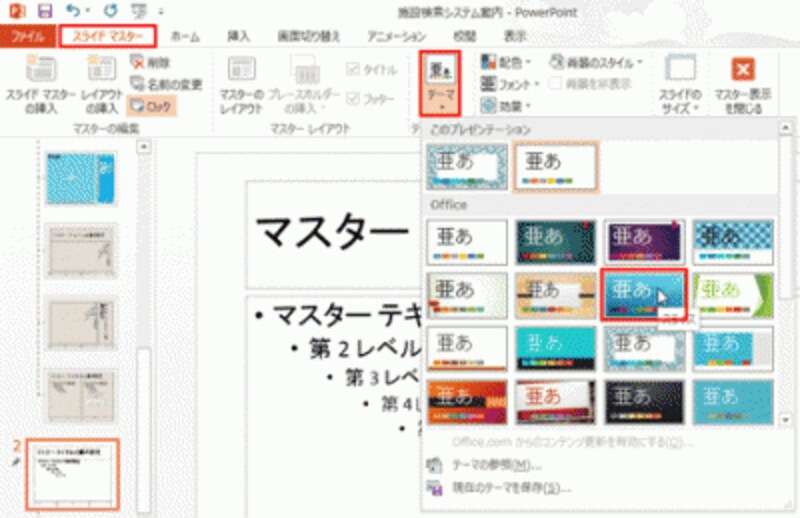Screen dimensions: 800x518
Task: Choose the dark teal theme thumbnail
Action: coord(555,242)
